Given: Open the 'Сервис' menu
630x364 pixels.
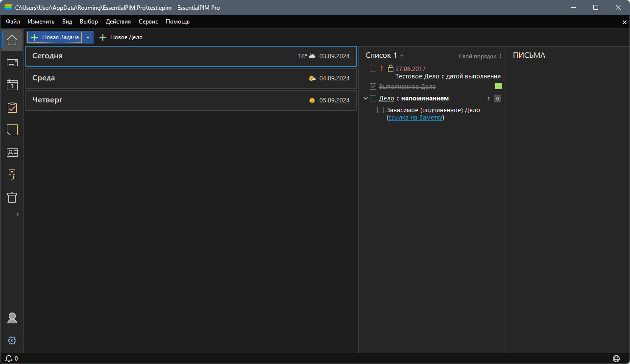Looking at the screenshot, I should click(x=148, y=22).
